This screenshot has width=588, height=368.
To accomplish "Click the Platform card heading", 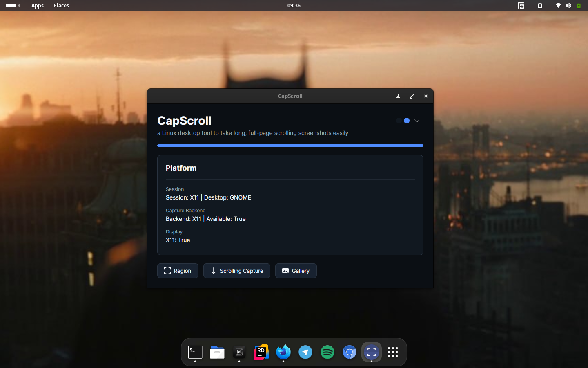I will pyautogui.click(x=181, y=168).
